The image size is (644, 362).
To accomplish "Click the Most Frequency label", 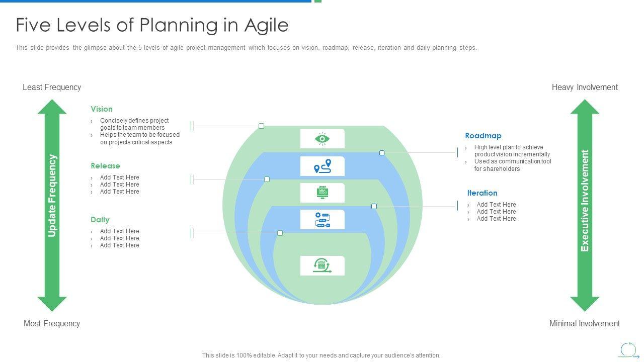I will [x=52, y=324].
